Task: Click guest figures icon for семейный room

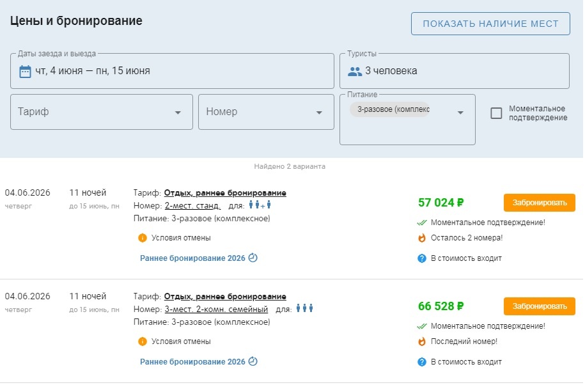Action: 304,309
